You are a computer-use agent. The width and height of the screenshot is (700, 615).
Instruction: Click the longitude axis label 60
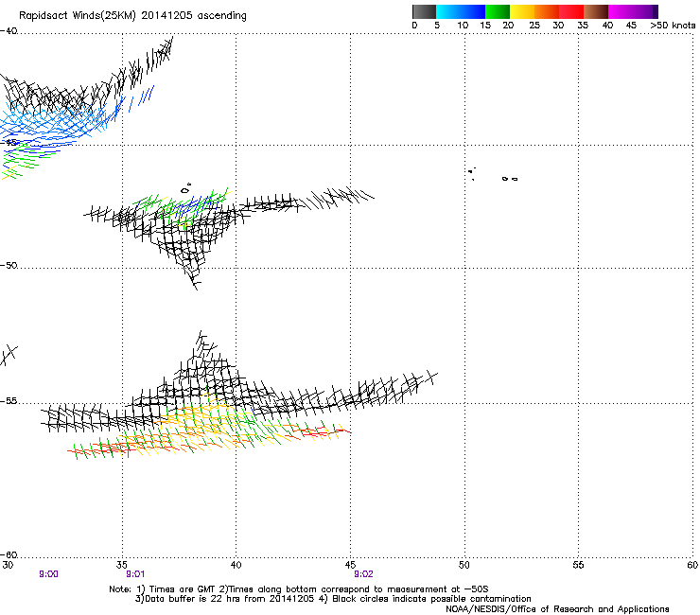click(692, 565)
